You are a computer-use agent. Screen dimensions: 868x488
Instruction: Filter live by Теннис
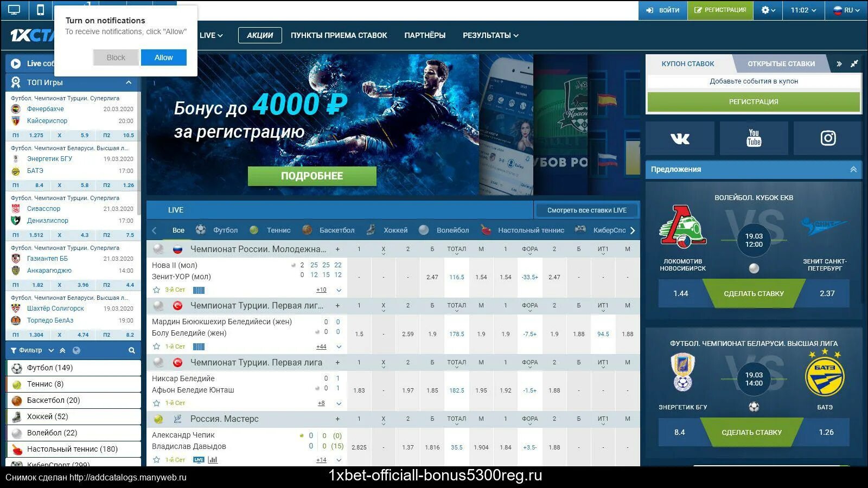point(270,230)
